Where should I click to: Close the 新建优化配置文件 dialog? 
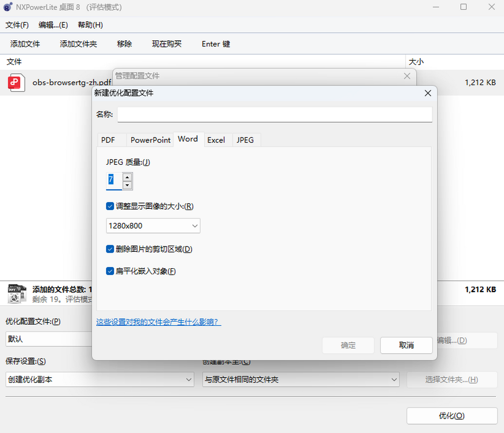click(428, 93)
